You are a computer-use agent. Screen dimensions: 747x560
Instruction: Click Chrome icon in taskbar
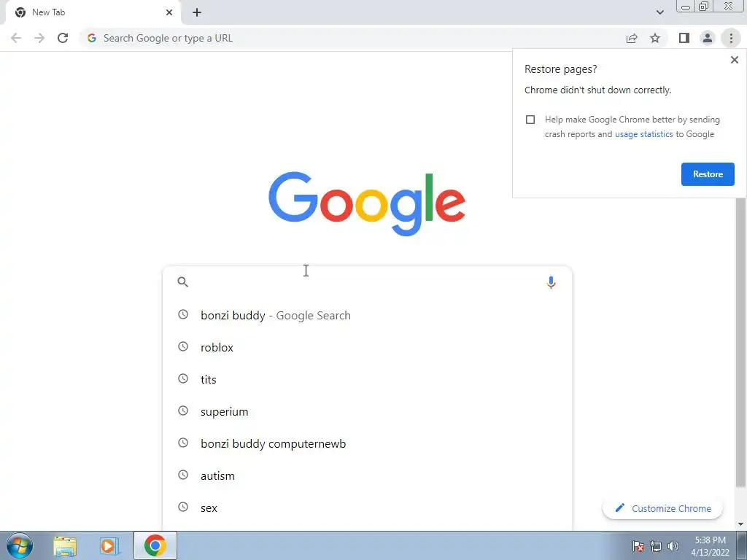(x=155, y=545)
